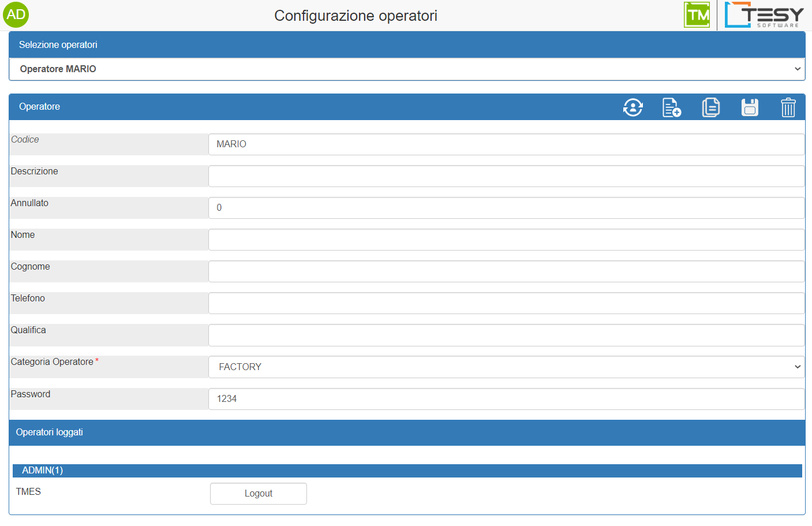
Task: Delete operator with the trash icon
Action: pos(788,107)
